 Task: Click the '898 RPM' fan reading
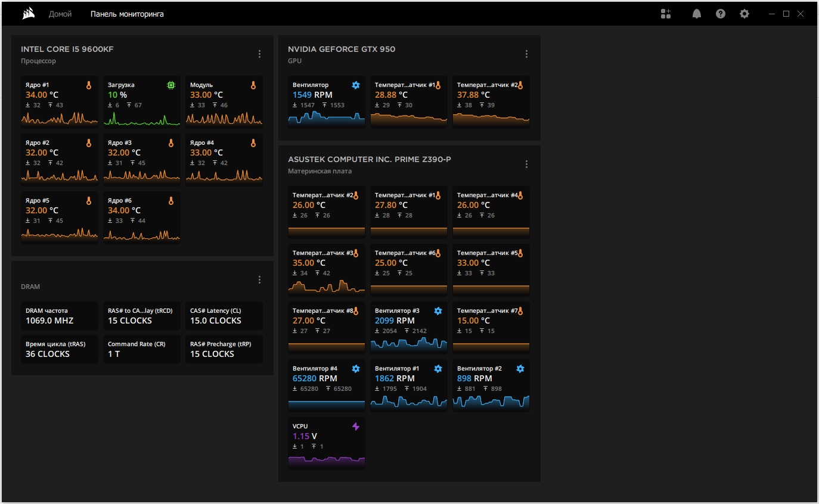474,378
